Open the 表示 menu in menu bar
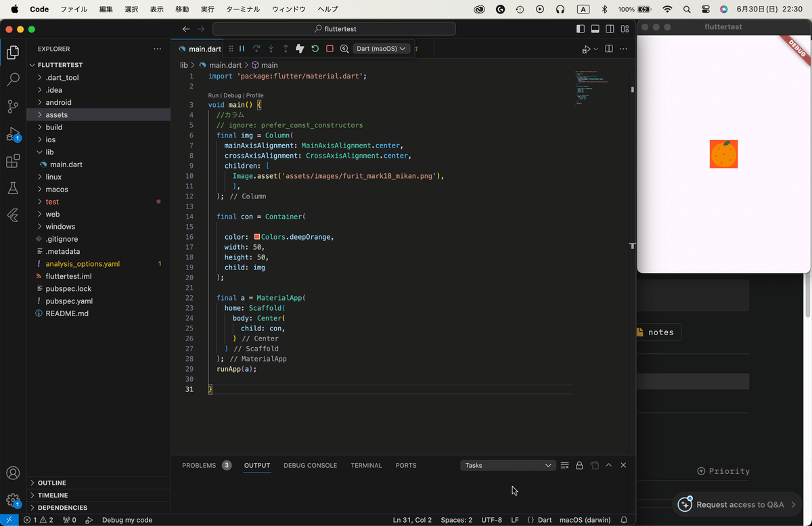This screenshot has width=812, height=526. pos(156,9)
